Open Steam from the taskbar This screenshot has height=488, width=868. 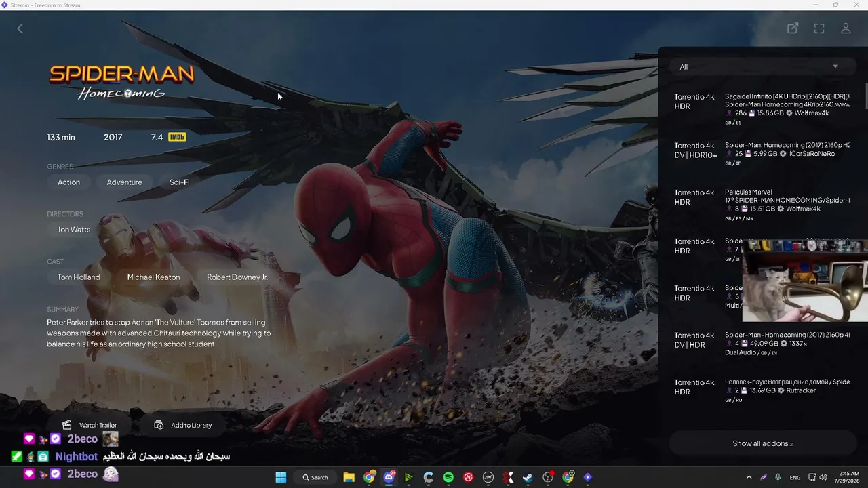tap(528, 477)
